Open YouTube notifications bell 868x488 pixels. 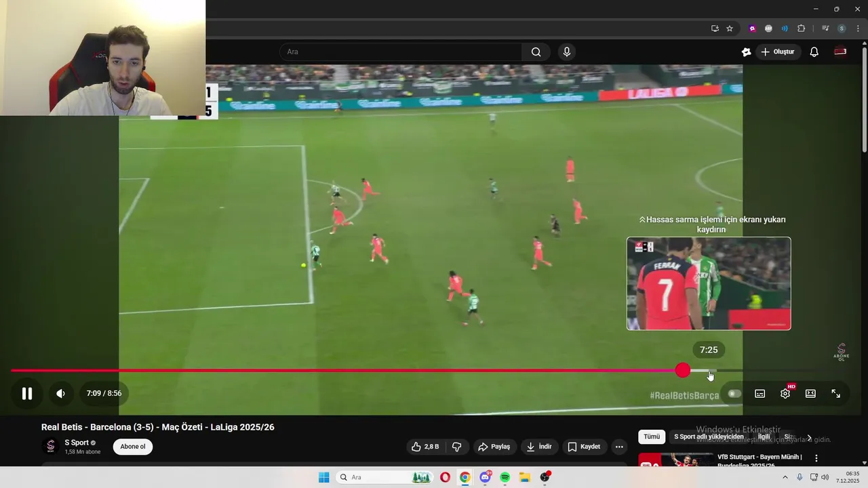814,52
